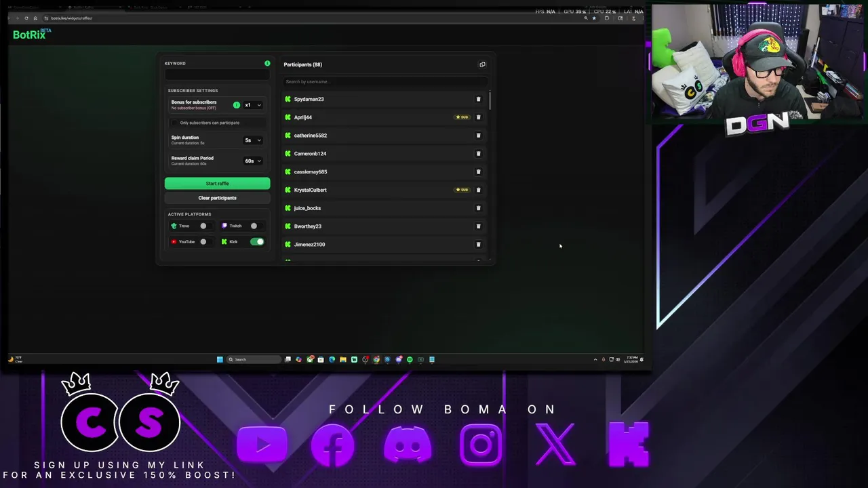This screenshot has width=868, height=488.
Task: Select participant name KrystalCulbert
Action: pyautogui.click(x=310, y=190)
